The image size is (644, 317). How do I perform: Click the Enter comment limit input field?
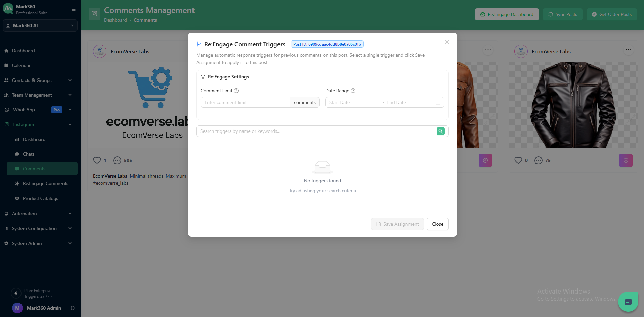[x=245, y=102]
